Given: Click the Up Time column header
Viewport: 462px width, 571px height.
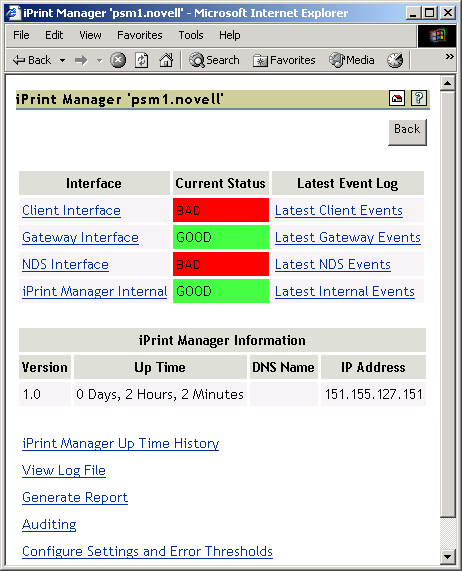Looking at the screenshot, I should [160, 367].
